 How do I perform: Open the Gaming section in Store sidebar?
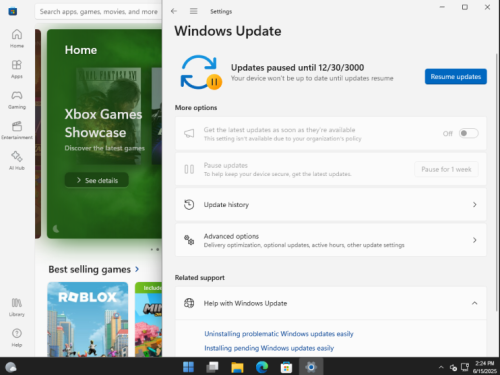click(x=17, y=100)
